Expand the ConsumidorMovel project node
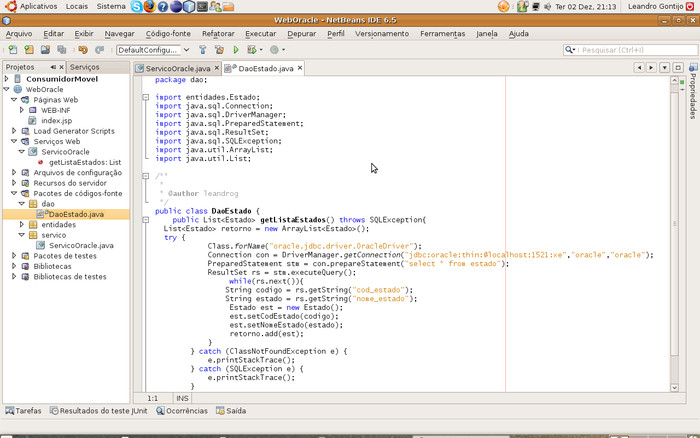The height and width of the screenshot is (438, 700). (x=7, y=79)
